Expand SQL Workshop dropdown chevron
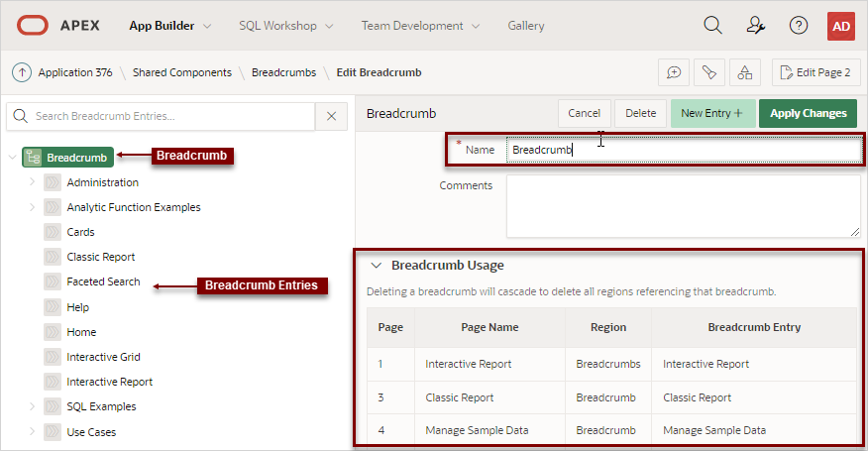This screenshot has width=868, height=451. 329,26
